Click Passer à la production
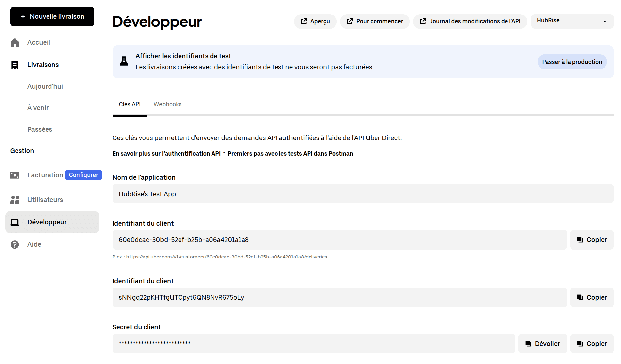Viewport: 621px width, 364px height. tap(572, 62)
